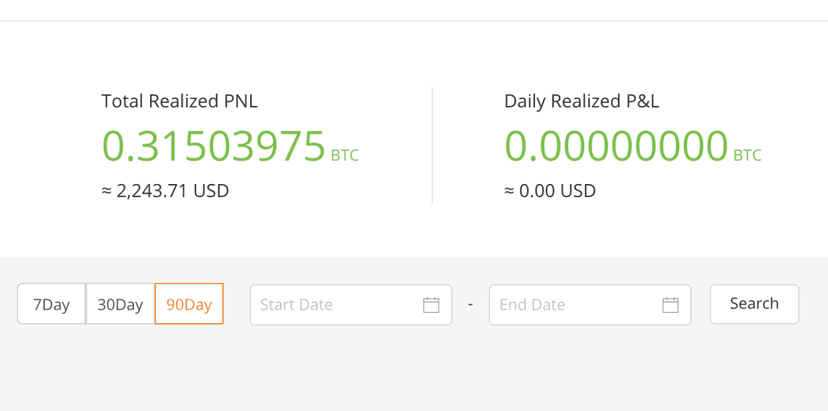The height and width of the screenshot is (411, 828).
Task: Click BTC unit beside total PNL value
Action: pyautogui.click(x=345, y=155)
